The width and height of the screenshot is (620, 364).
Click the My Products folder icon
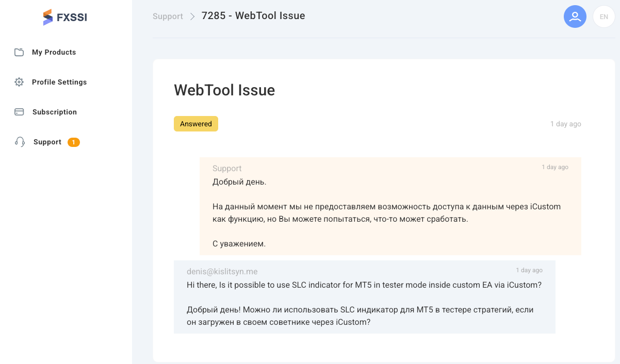pos(20,52)
